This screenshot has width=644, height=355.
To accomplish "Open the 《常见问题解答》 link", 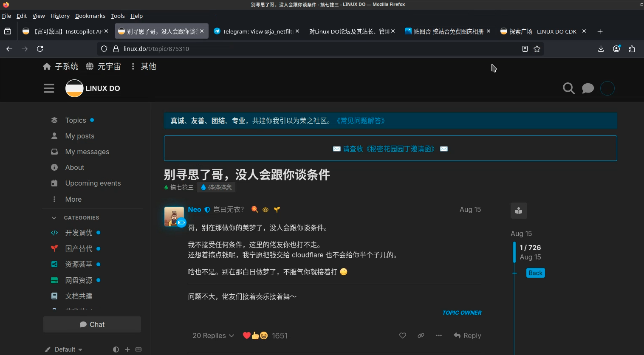I will [x=361, y=121].
